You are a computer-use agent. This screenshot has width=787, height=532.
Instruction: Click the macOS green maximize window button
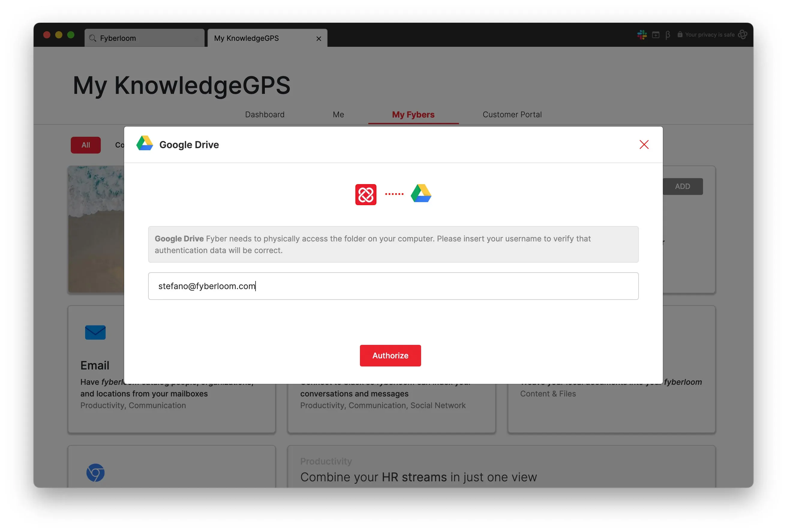click(x=71, y=35)
